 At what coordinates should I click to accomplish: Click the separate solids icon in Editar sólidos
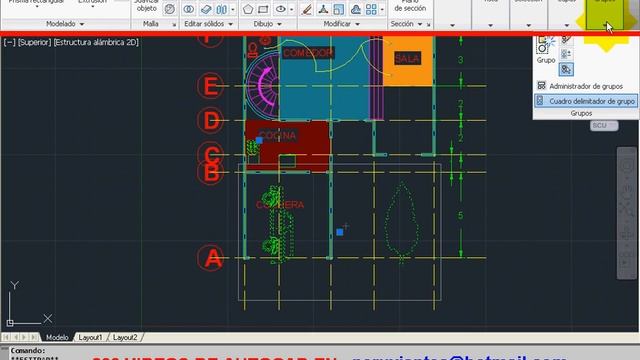coord(222,9)
